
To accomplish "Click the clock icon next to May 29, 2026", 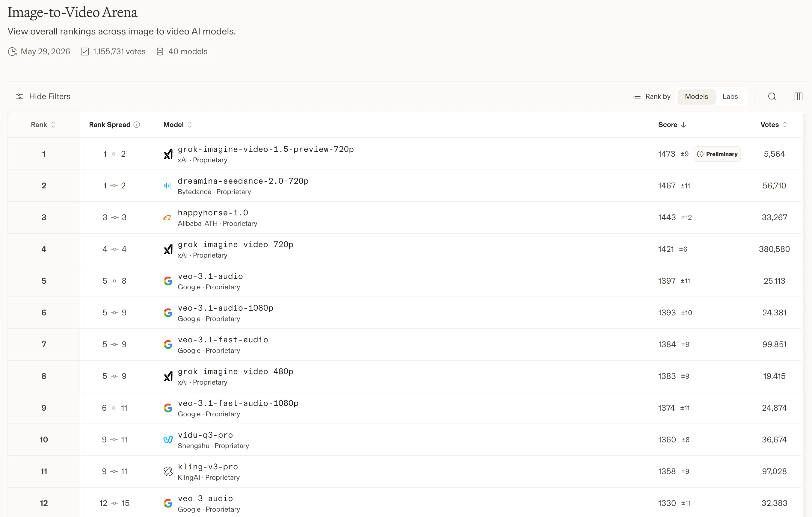I will 13,52.
